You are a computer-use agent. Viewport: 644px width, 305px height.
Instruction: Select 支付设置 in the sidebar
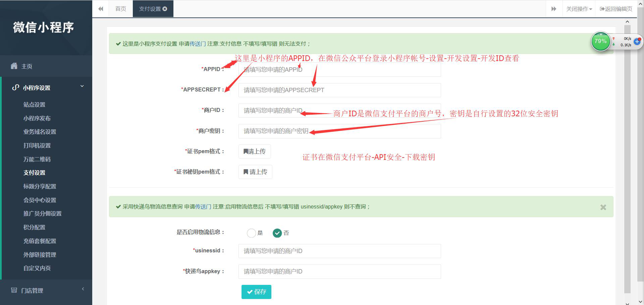pos(34,173)
